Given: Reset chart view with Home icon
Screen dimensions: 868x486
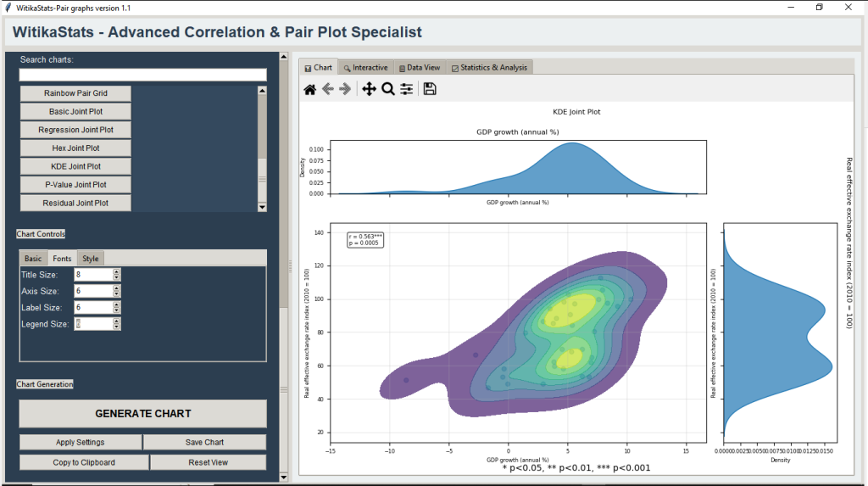Looking at the screenshot, I should click(x=310, y=89).
